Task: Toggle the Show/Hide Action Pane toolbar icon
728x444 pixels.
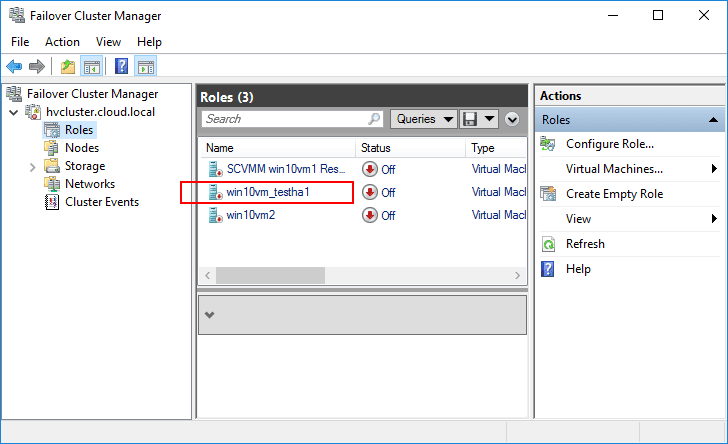Action: [146, 66]
